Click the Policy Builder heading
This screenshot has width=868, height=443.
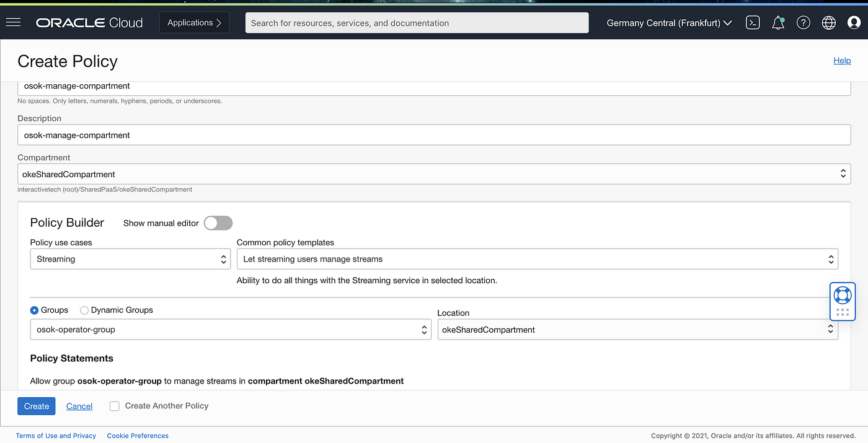[x=67, y=222]
